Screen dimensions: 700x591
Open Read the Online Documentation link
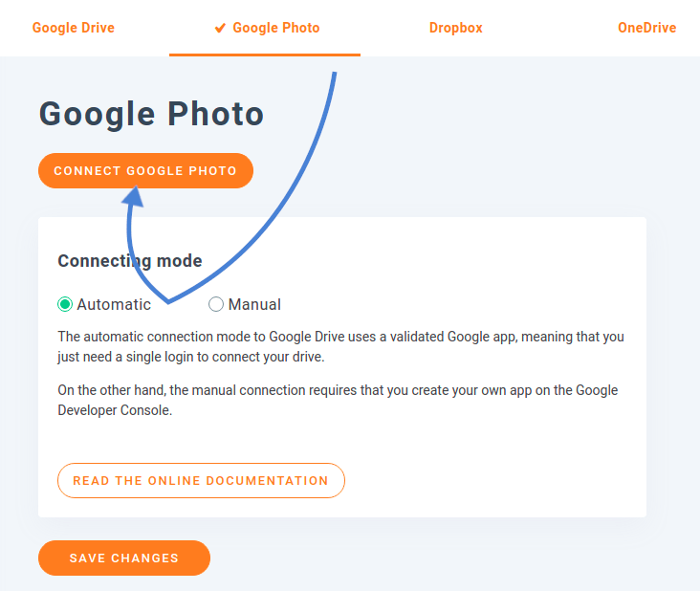[201, 481]
